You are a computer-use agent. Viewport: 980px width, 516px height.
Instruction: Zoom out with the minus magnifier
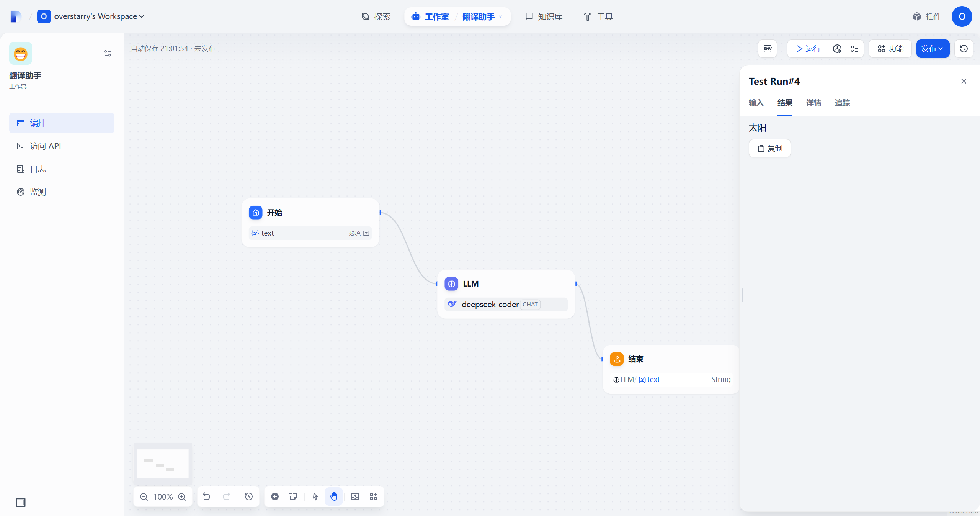144,497
